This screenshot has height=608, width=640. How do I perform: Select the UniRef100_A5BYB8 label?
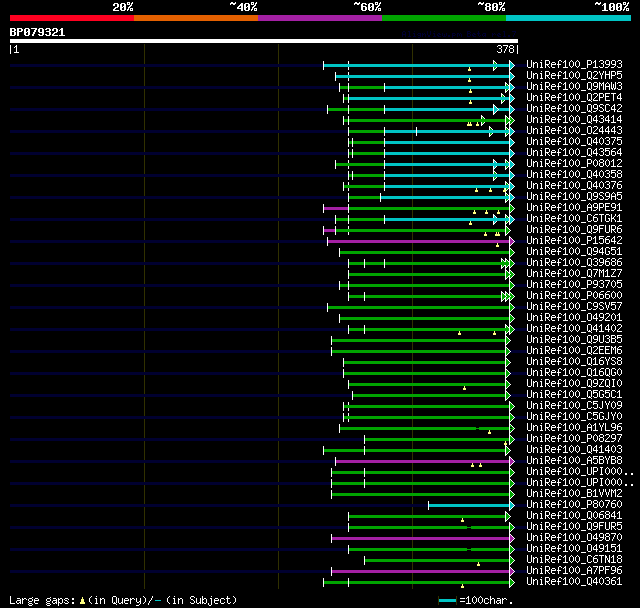coord(574,461)
